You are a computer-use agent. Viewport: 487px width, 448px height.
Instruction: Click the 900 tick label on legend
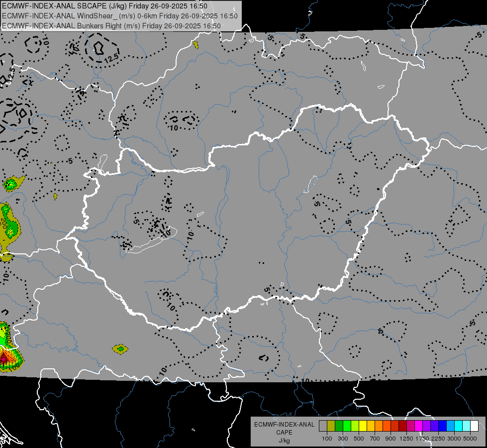pos(390,439)
